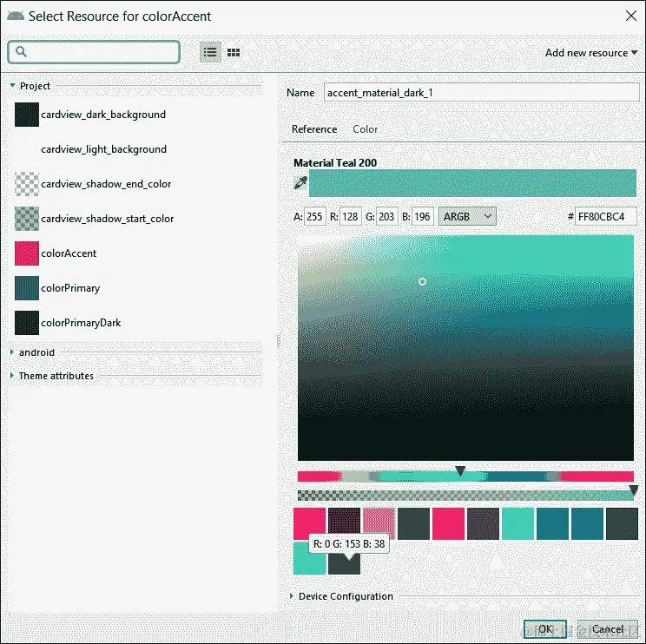Select cardview_shadow_start_color resource

point(94,218)
